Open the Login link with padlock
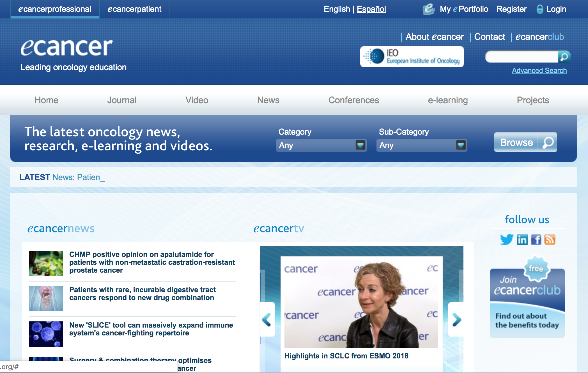 (551, 9)
